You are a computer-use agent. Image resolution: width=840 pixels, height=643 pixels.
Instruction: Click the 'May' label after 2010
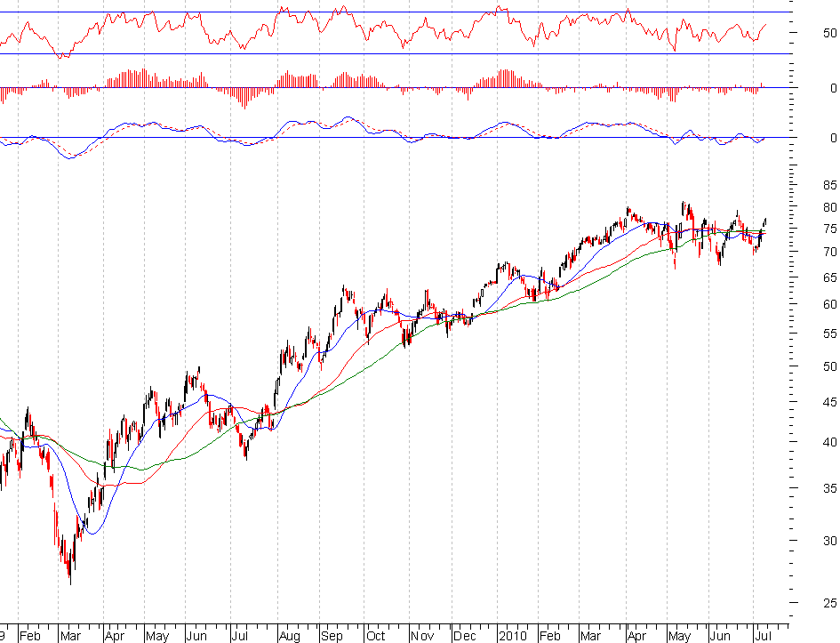680,637
